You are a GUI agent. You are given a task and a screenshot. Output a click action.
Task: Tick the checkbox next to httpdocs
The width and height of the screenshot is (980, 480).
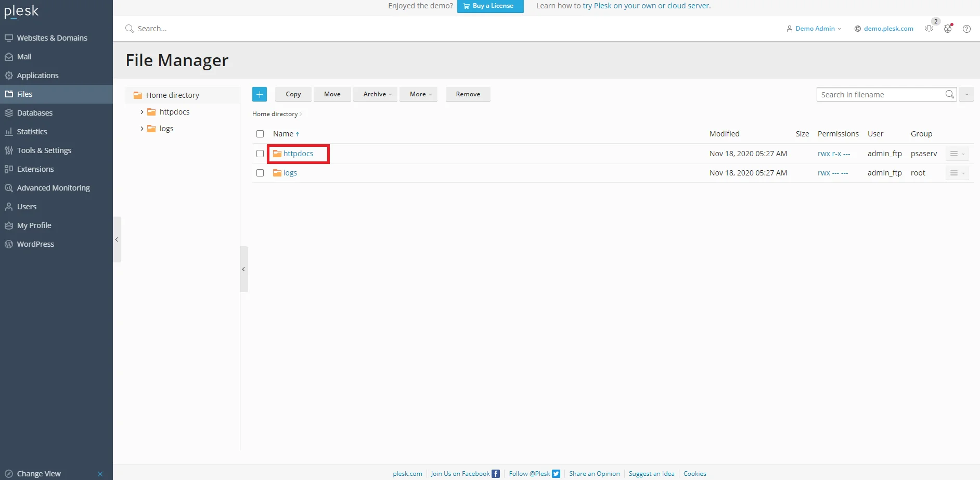click(x=260, y=154)
